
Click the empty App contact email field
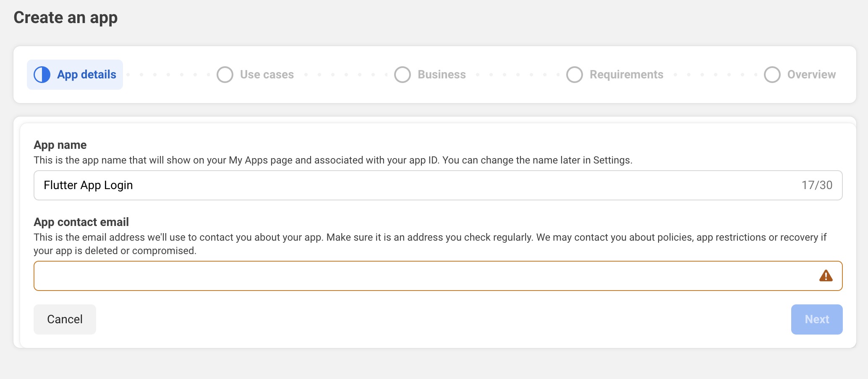point(420,276)
